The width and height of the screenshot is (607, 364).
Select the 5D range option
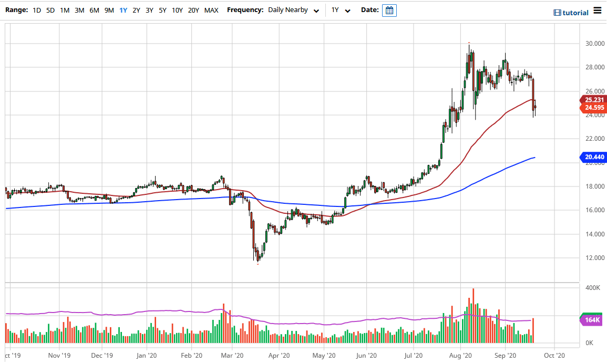click(50, 10)
